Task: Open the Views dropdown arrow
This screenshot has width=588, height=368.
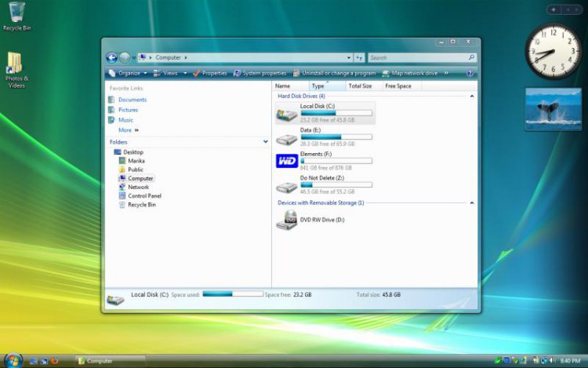Action: click(185, 73)
